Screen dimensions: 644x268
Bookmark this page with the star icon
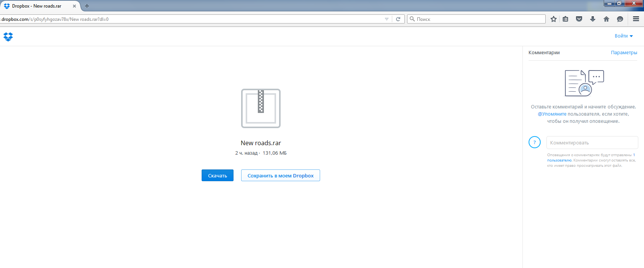[554, 19]
